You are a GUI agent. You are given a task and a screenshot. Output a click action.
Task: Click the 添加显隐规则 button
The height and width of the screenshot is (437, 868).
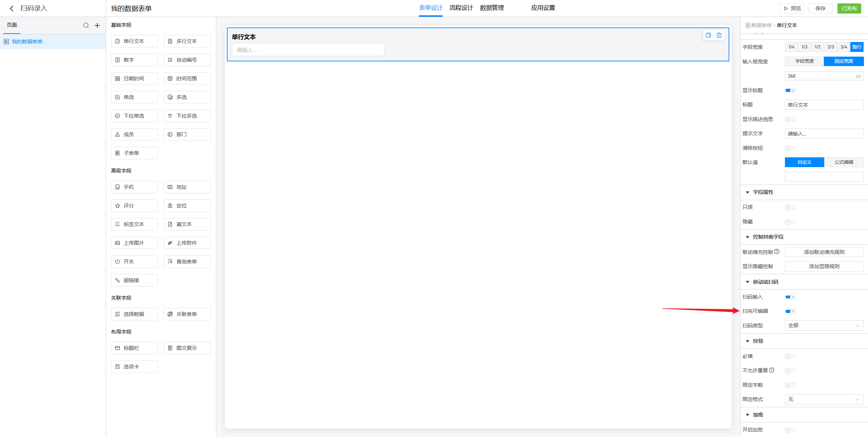[824, 266]
